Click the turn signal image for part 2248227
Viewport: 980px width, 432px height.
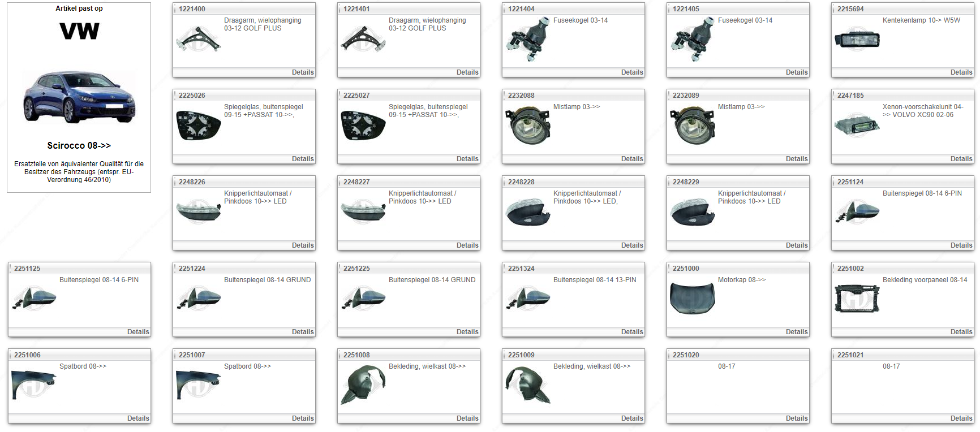click(x=363, y=211)
